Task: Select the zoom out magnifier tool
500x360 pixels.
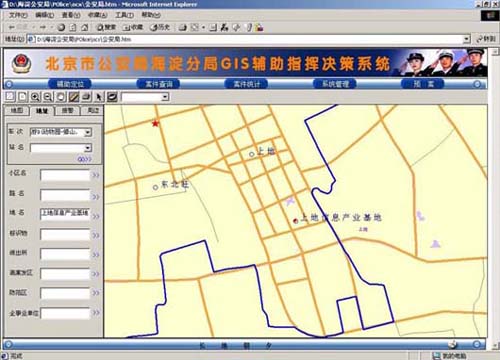Action: [48, 97]
